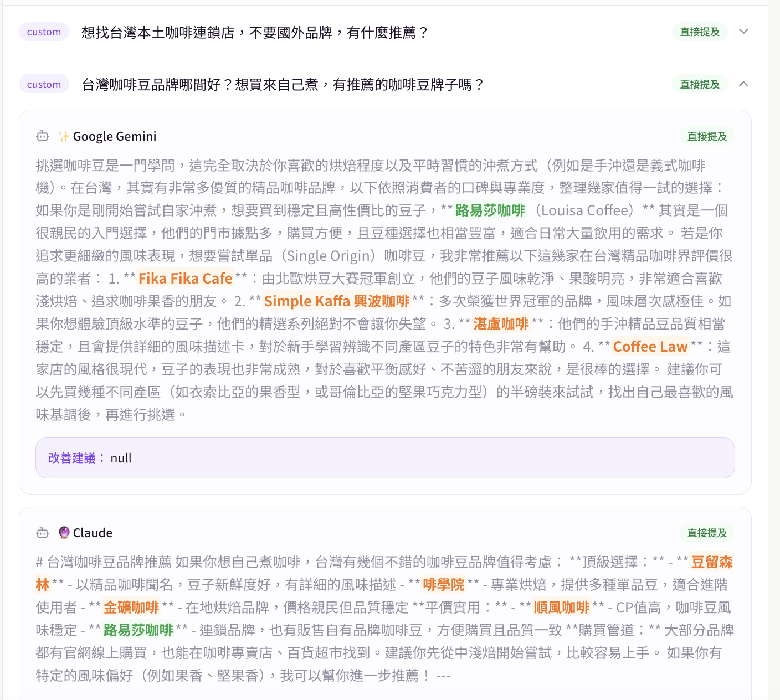
Task: Click the 直接提及 badge in Claude card
Action: 707,533
